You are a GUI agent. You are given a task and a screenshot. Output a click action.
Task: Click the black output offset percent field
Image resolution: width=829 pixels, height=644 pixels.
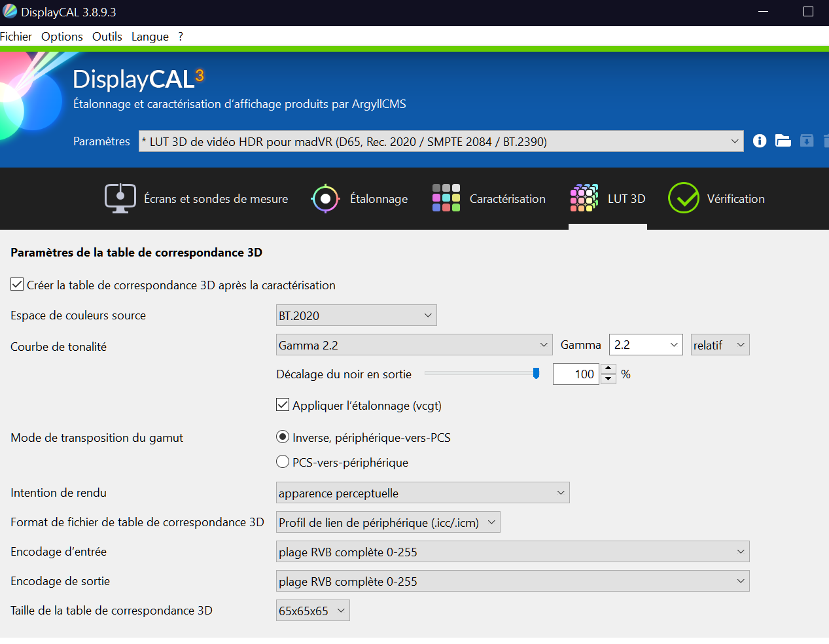click(576, 374)
